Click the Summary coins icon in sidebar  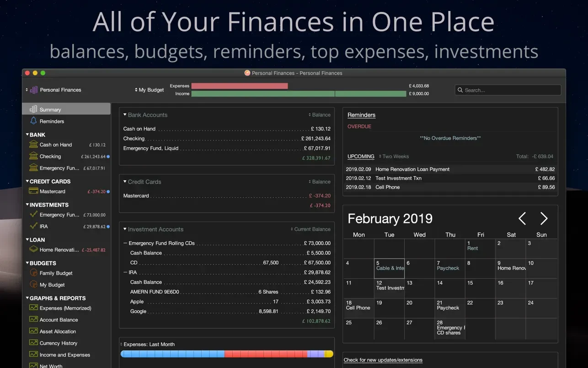point(33,110)
